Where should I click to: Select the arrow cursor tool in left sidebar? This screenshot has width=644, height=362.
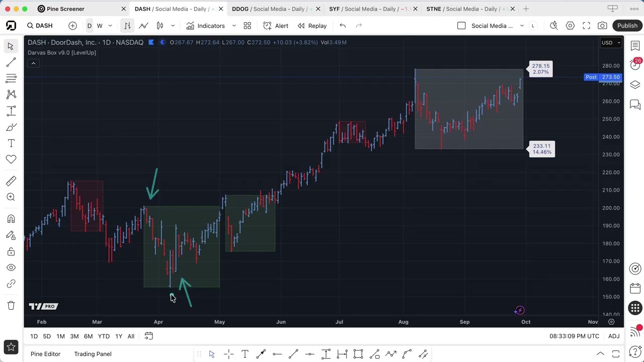(11, 46)
